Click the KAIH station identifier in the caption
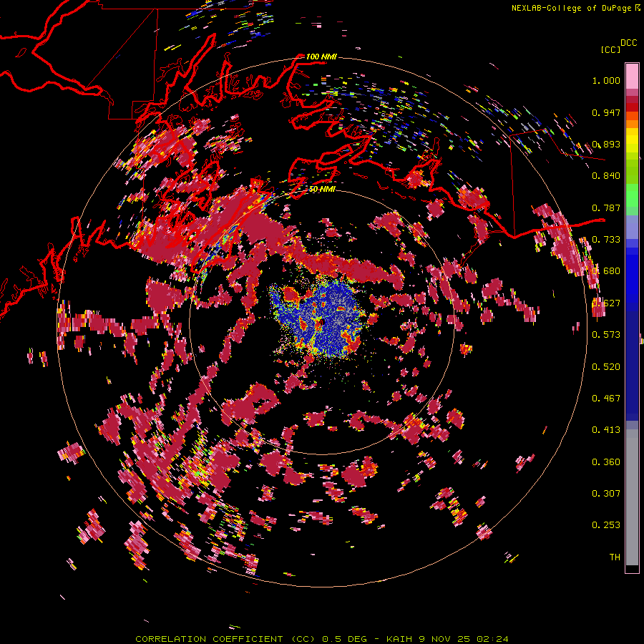This screenshot has height=644, width=644. 399,639
